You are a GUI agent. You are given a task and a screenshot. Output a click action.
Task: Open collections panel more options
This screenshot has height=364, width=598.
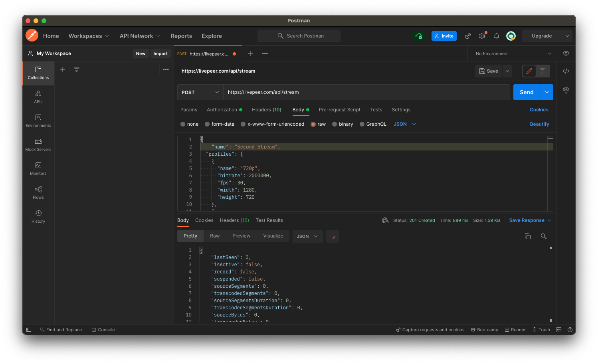click(166, 69)
